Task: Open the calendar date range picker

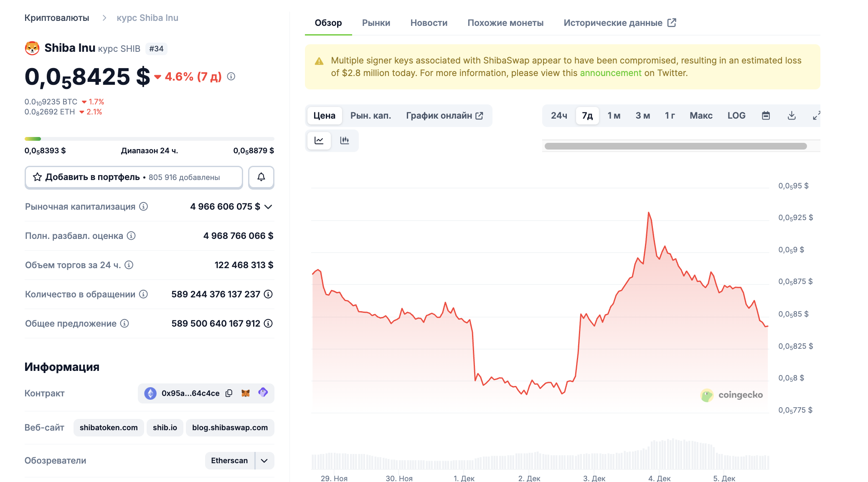Action: click(x=766, y=116)
